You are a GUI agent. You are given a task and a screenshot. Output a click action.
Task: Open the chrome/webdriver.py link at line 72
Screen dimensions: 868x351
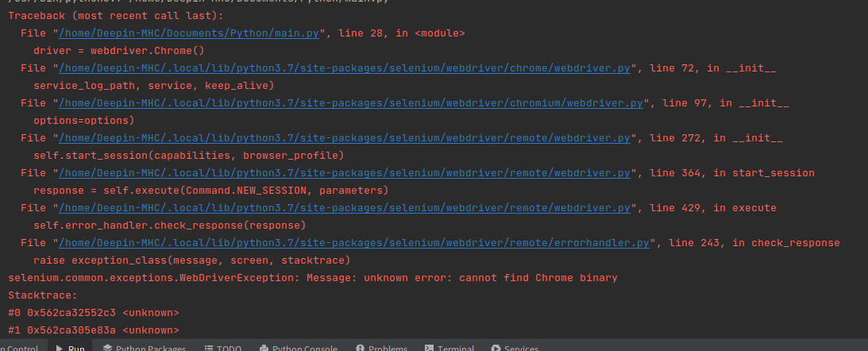(x=345, y=68)
